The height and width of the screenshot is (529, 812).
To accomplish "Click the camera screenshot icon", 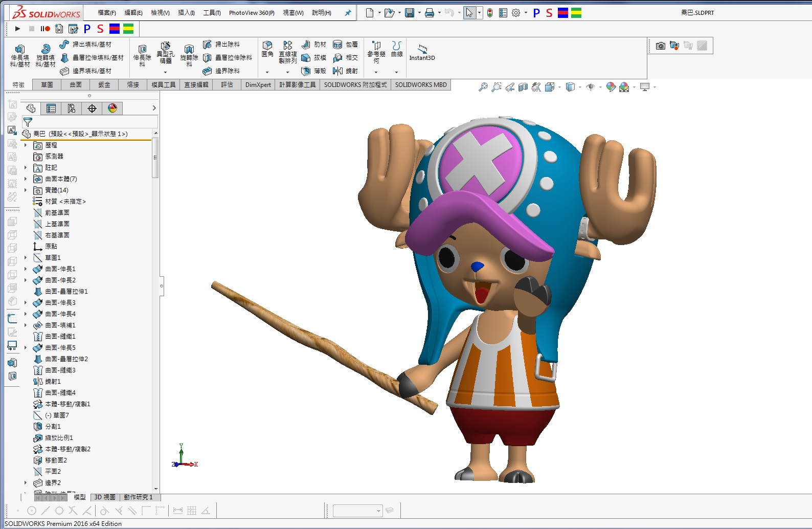I will (x=661, y=46).
